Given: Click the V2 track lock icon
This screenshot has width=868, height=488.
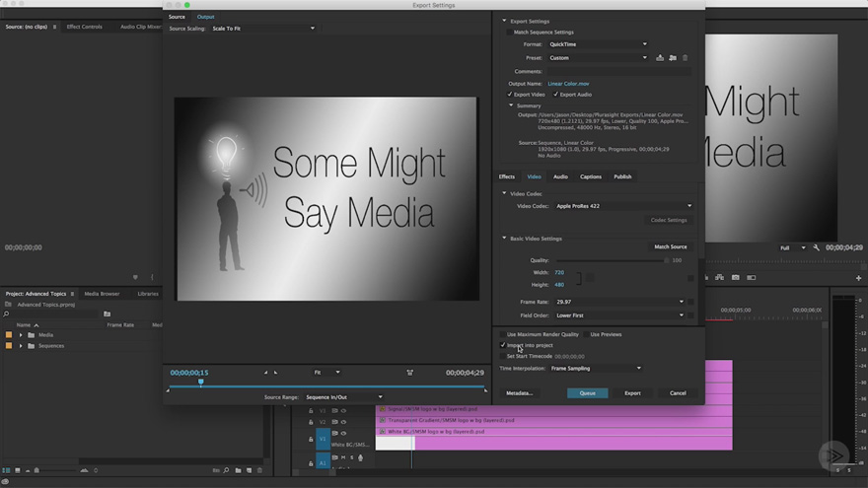Looking at the screenshot, I should pyautogui.click(x=311, y=422).
